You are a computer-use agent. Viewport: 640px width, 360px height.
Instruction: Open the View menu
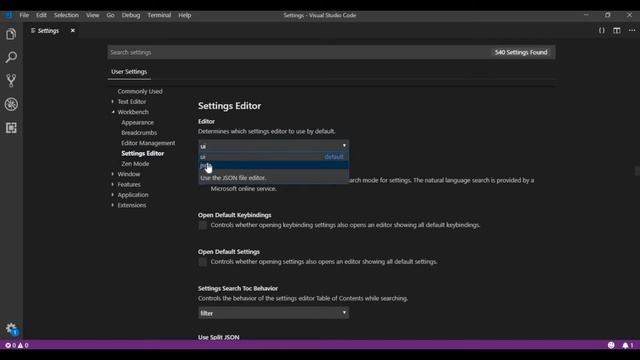[x=93, y=15]
